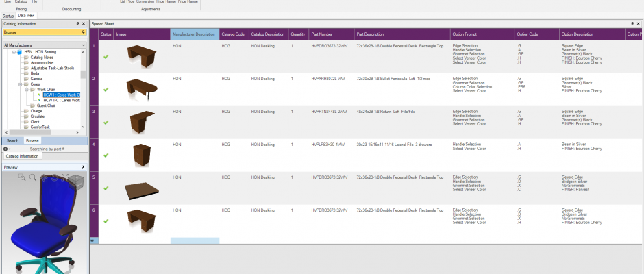Click the Manufacturer Description column header
The image size is (644, 274).
(x=195, y=34)
